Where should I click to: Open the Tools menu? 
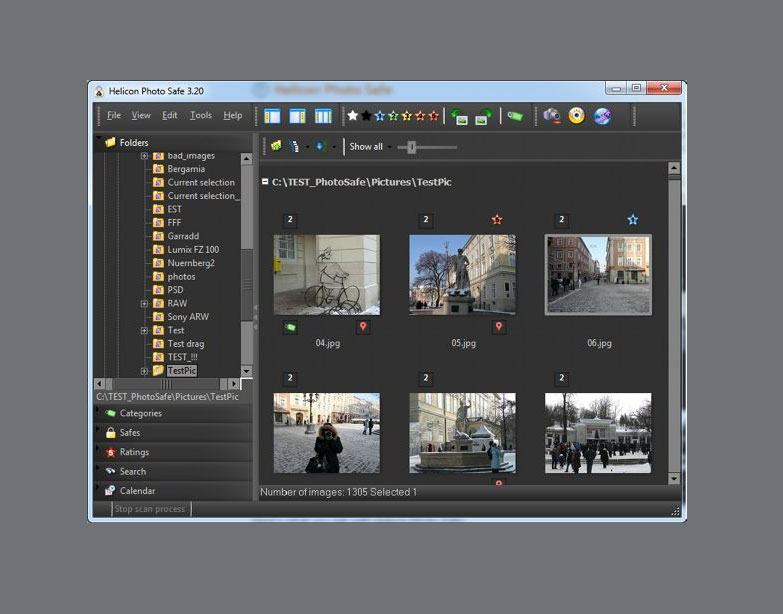[201, 115]
